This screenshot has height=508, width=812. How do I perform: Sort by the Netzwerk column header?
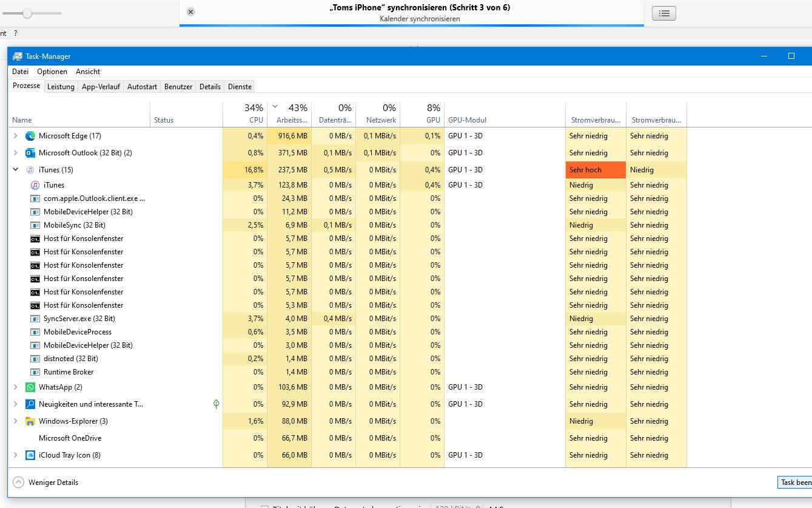(x=378, y=114)
